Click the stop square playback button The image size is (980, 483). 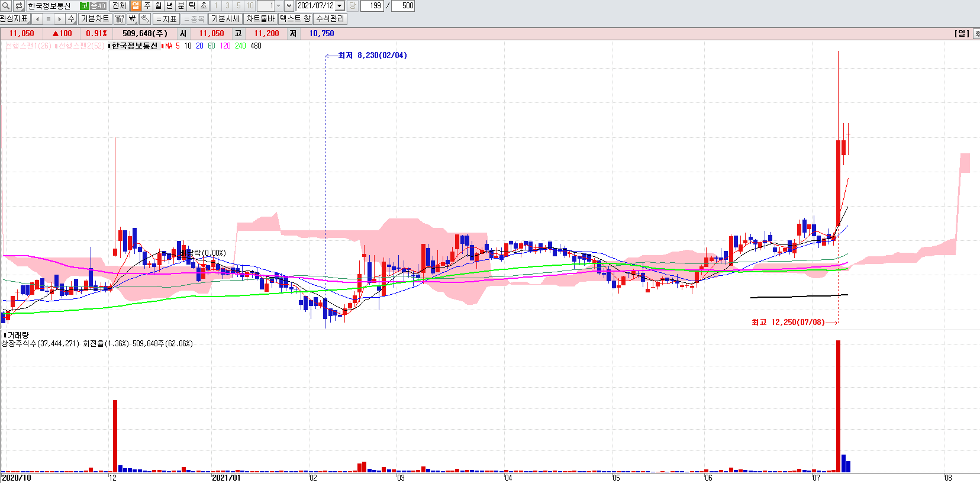(49, 19)
